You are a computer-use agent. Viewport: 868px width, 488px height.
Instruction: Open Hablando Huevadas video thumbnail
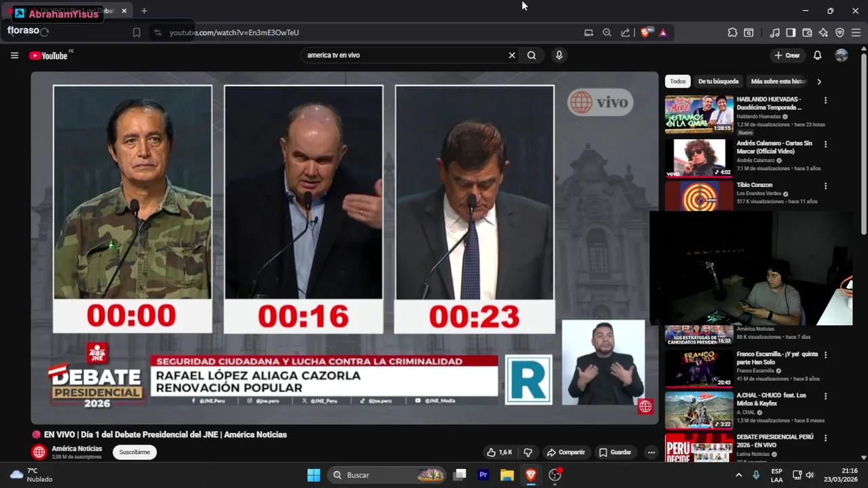[698, 114]
